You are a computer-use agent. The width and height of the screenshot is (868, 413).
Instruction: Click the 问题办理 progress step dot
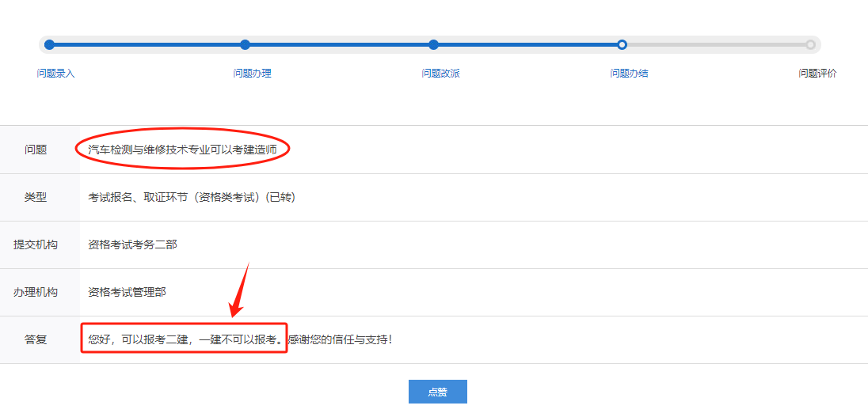pos(246,45)
